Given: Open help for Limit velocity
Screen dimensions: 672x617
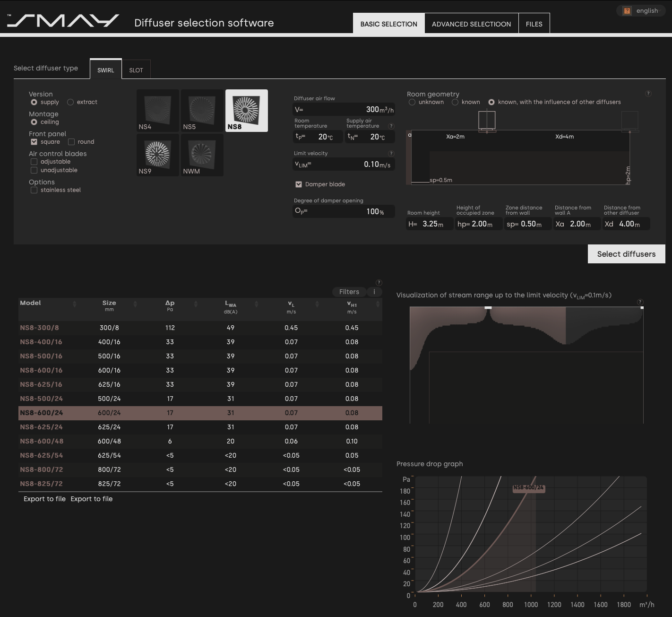Looking at the screenshot, I should tap(391, 154).
